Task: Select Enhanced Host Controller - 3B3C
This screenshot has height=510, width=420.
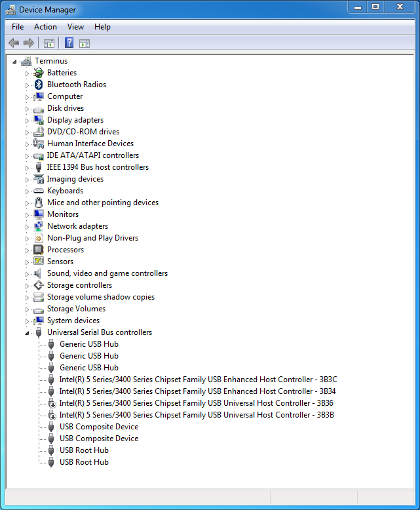Action: tap(199, 380)
